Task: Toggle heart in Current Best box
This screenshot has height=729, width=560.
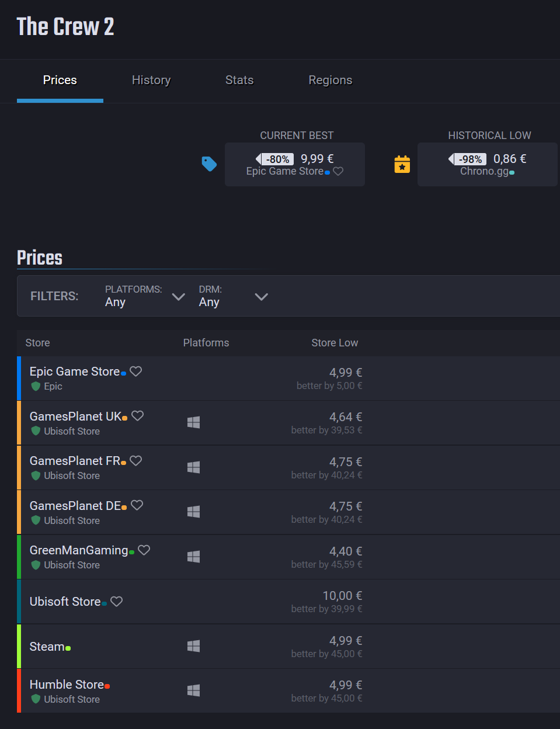Action: (338, 172)
